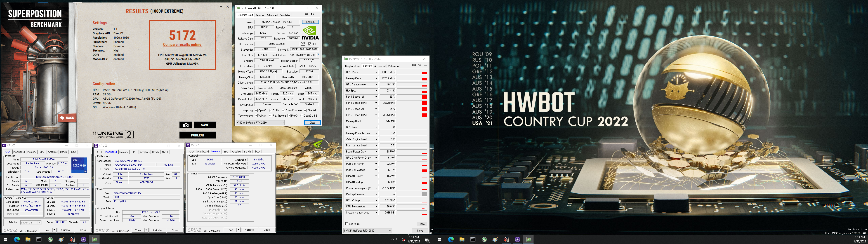Click the "5172" benchmark score

click(182, 35)
